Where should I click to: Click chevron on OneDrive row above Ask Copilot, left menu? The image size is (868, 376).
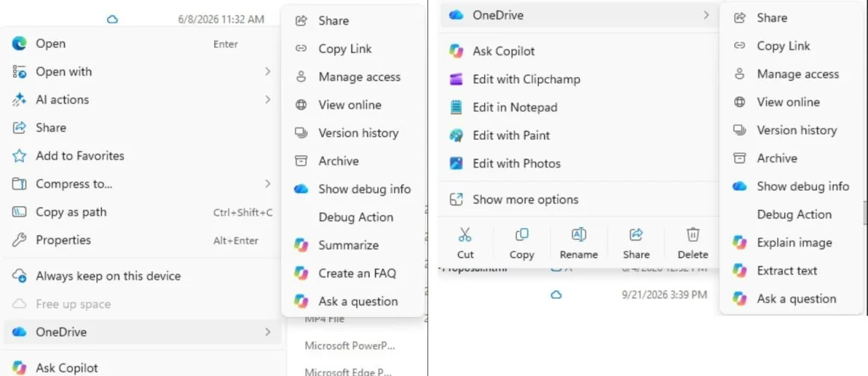267,332
